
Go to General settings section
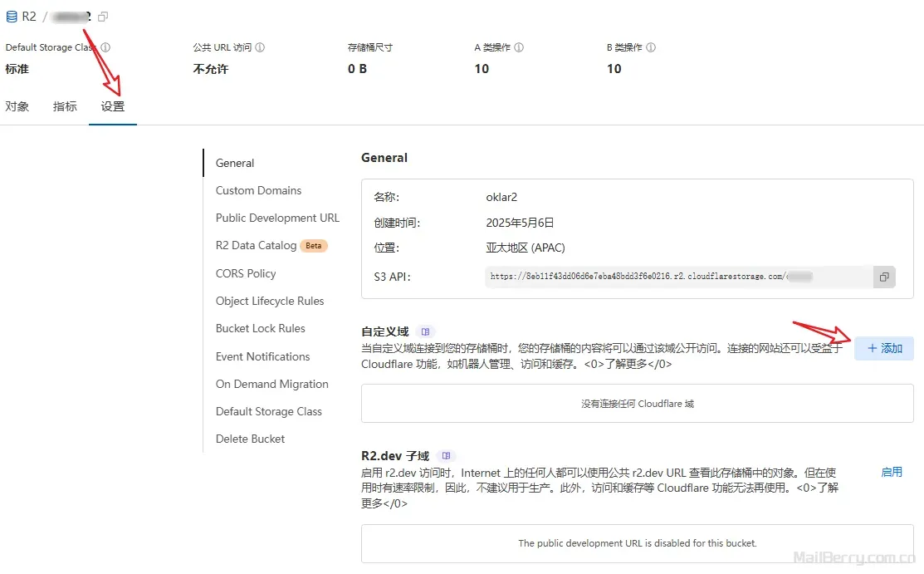(235, 163)
